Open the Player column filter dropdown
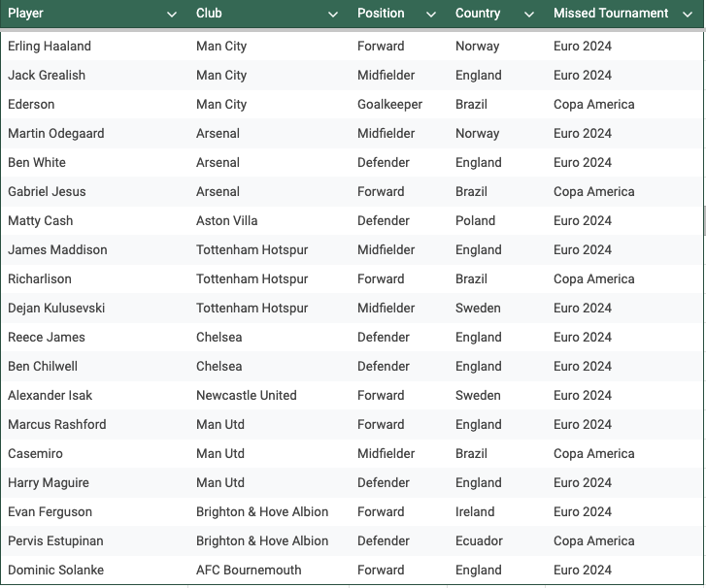The image size is (706, 588). pos(172,15)
